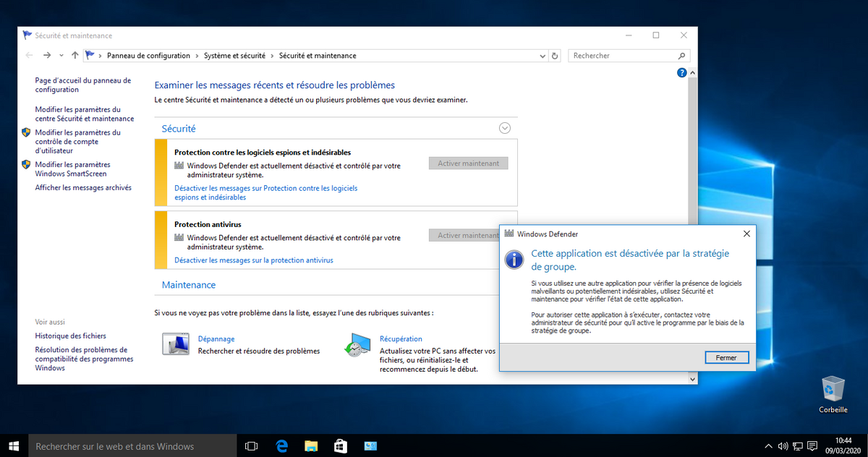Click the Sécurité section heading

(179, 129)
